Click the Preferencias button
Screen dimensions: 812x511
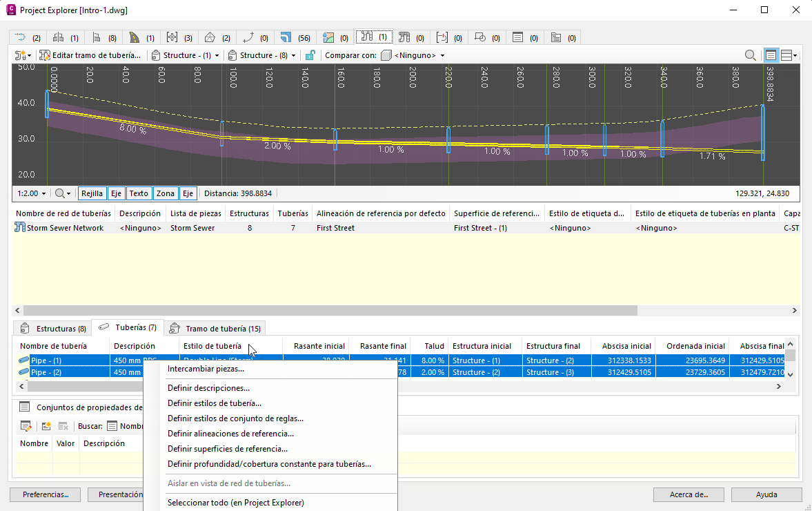[x=45, y=494]
